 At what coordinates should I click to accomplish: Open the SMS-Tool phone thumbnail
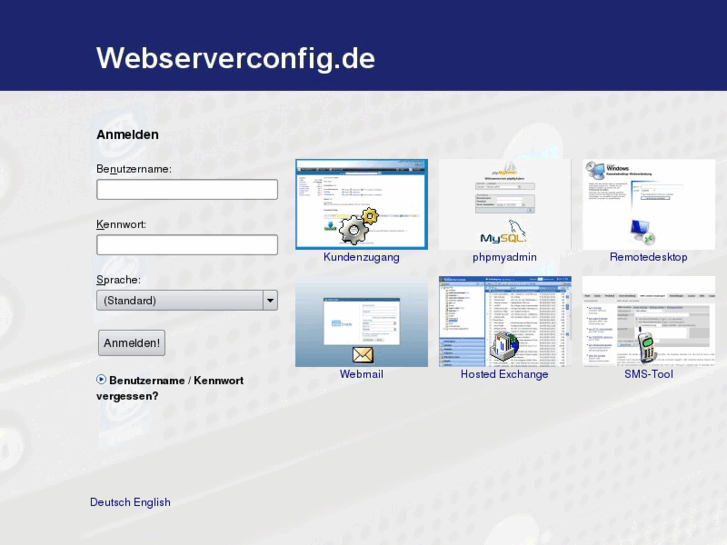coord(649,321)
